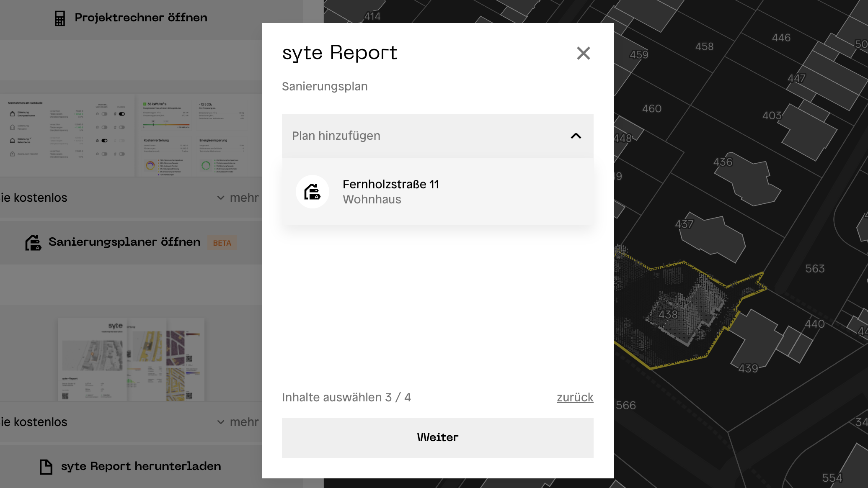Open the syte Report brochure preview thumbnail
The width and height of the screenshot is (868, 488).
tap(131, 360)
